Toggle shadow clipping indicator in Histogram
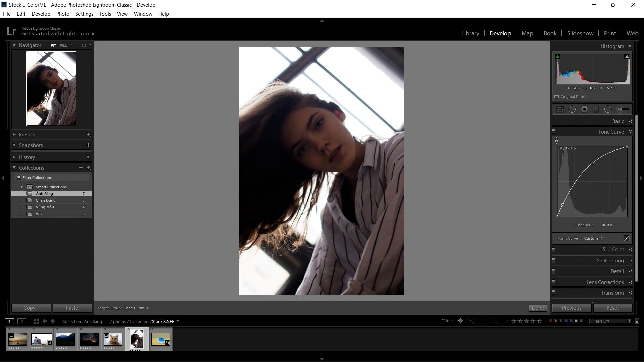Screen dimensions: 644x362 [x=558, y=56]
